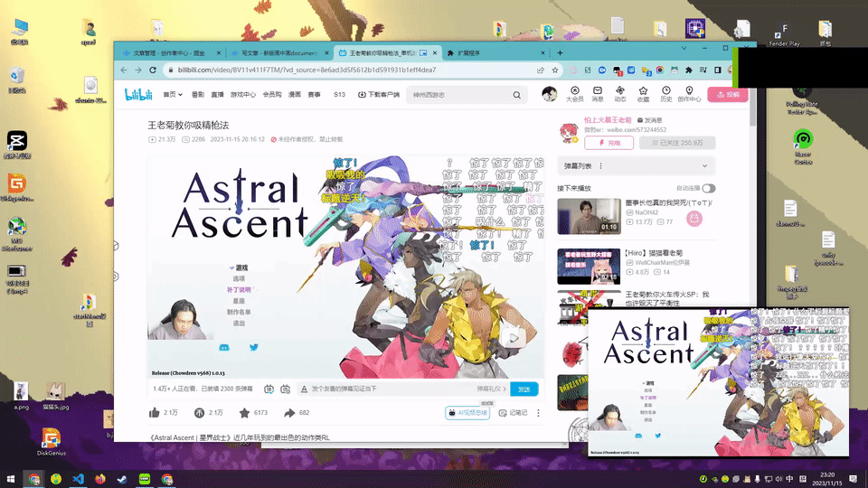The image size is (868, 488).
Task: Open Steam from the taskbar
Action: (x=122, y=479)
